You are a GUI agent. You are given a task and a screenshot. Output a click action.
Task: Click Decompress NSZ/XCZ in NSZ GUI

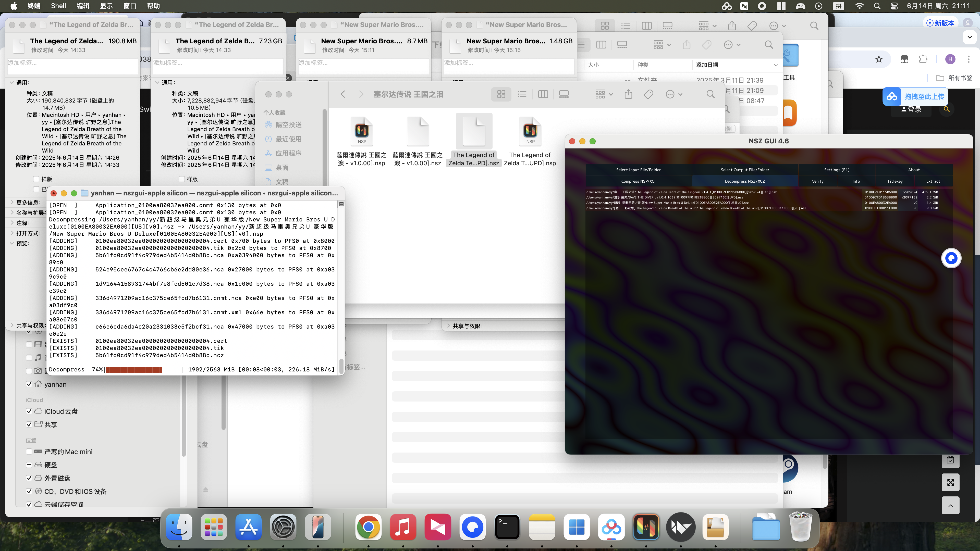pyautogui.click(x=745, y=181)
